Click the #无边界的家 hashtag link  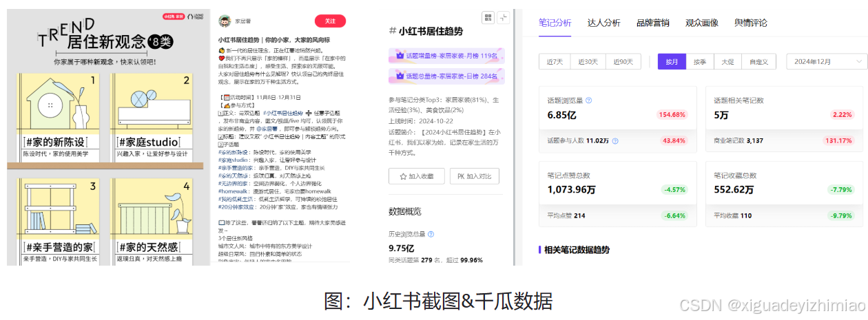(233, 183)
